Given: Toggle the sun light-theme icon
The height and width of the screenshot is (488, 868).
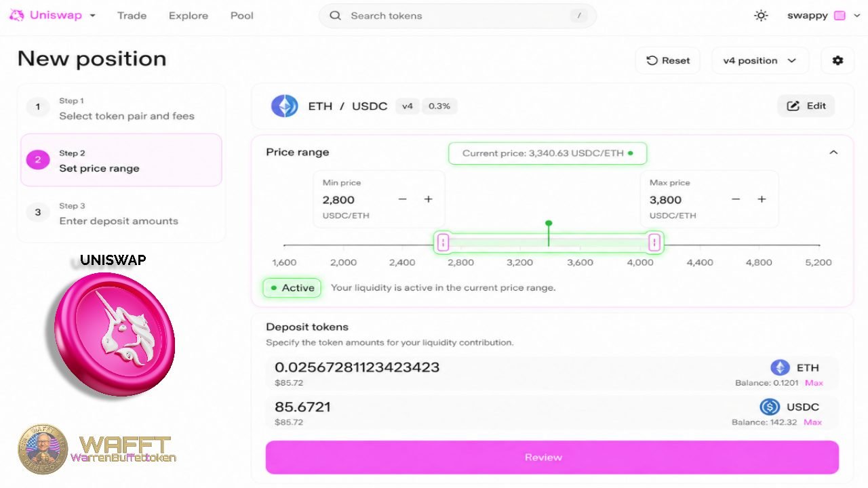Looking at the screenshot, I should 761,16.
